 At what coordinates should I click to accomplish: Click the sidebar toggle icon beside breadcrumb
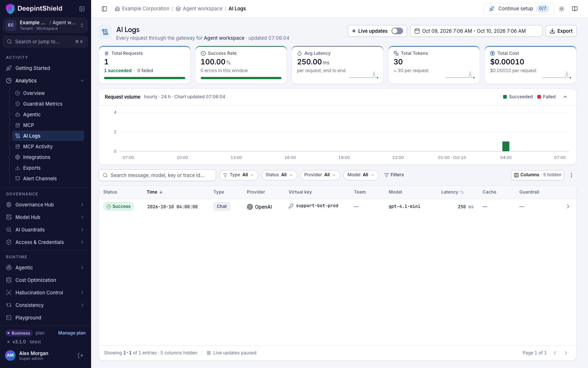[x=104, y=9]
